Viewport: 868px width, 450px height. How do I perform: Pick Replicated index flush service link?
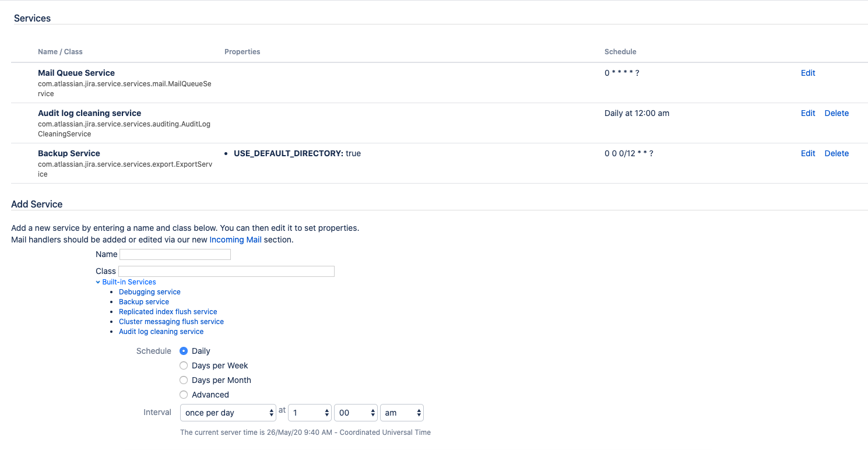[168, 312]
